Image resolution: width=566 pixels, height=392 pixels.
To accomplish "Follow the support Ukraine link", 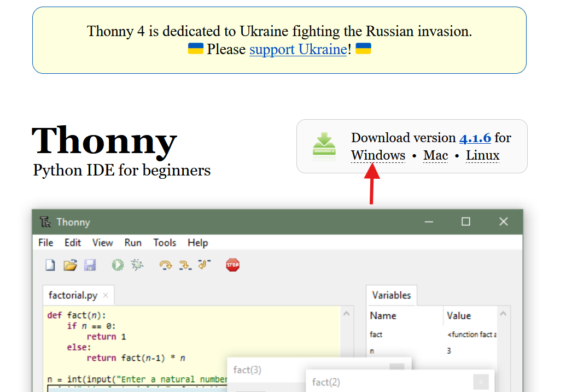I will point(298,49).
